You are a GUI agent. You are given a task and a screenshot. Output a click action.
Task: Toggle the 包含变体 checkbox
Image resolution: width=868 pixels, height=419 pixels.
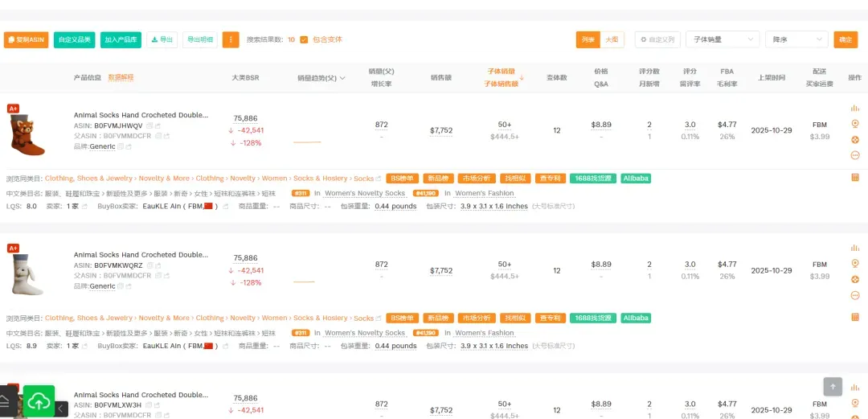point(304,39)
